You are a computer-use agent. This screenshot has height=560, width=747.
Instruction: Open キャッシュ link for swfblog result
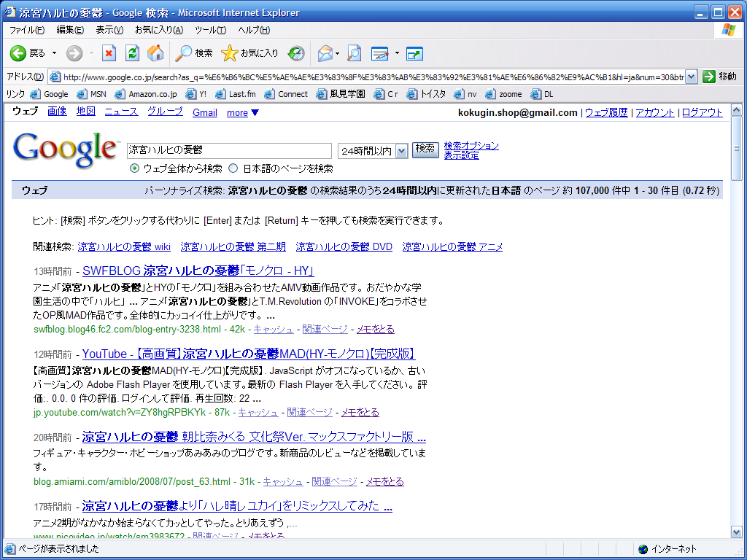click(x=274, y=329)
